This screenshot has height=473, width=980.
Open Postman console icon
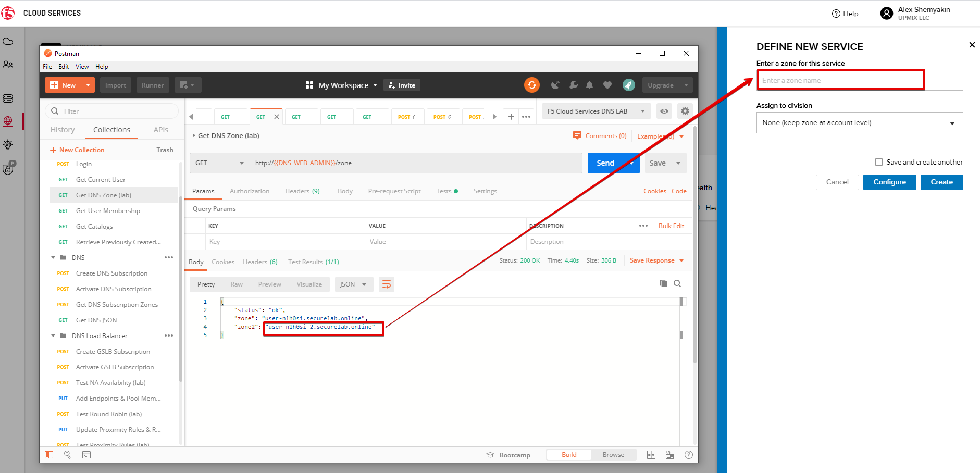click(x=86, y=455)
